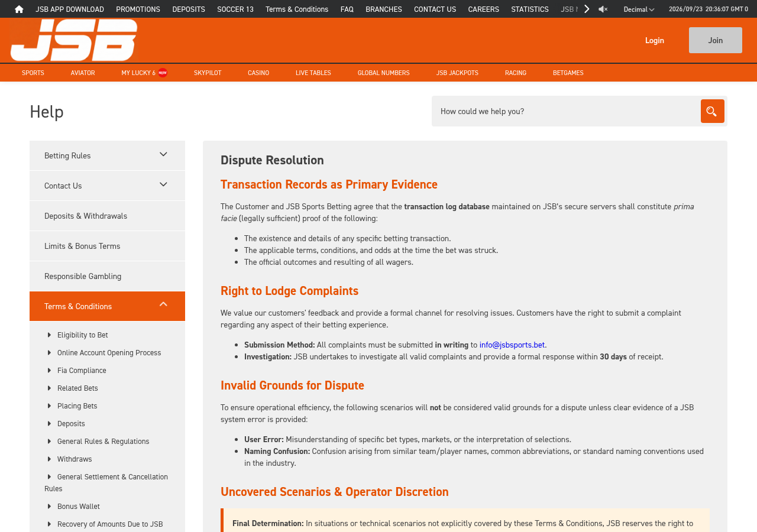This screenshot has width=757, height=532.
Task: Go to DEPOSITS in top bar
Action: (189, 9)
